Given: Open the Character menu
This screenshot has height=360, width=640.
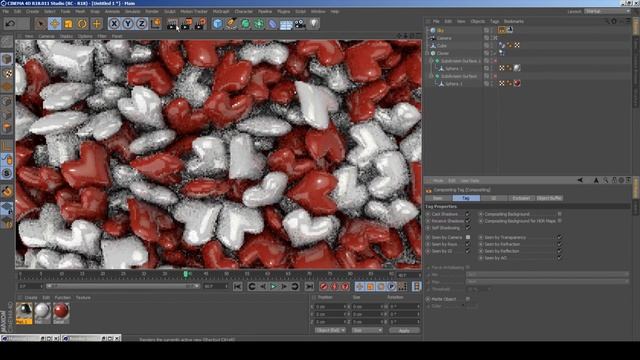Looking at the screenshot, I should pyautogui.click(x=244, y=11).
